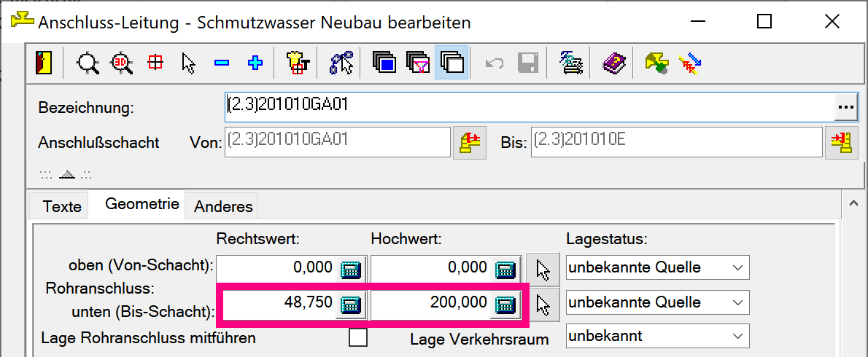The image size is (868, 357).
Task: Open the purple help book icon
Action: (x=611, y=63)
